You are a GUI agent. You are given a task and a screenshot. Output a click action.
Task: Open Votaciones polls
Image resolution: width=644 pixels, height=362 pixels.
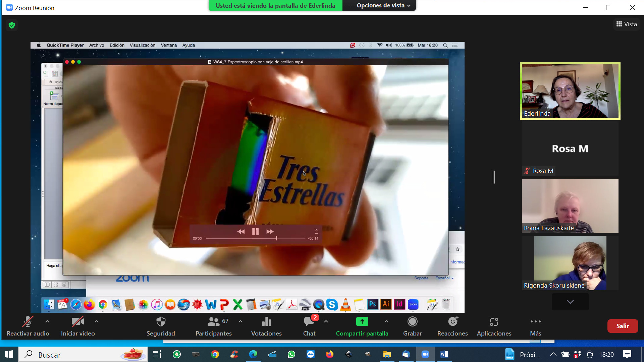point(266,326)
